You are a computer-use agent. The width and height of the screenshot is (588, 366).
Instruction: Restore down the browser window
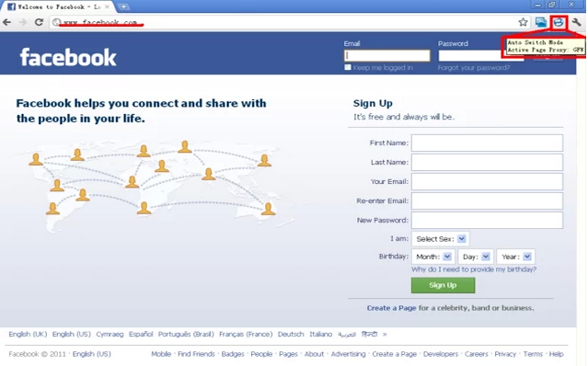point(551,6)
